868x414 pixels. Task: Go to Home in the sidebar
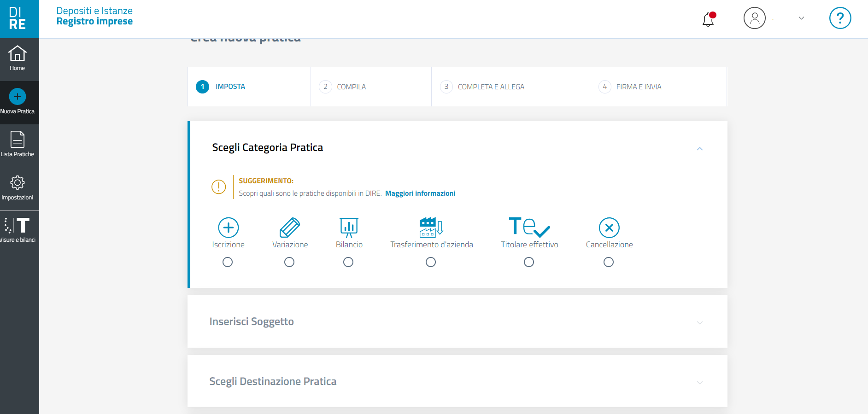coord(18,59)
